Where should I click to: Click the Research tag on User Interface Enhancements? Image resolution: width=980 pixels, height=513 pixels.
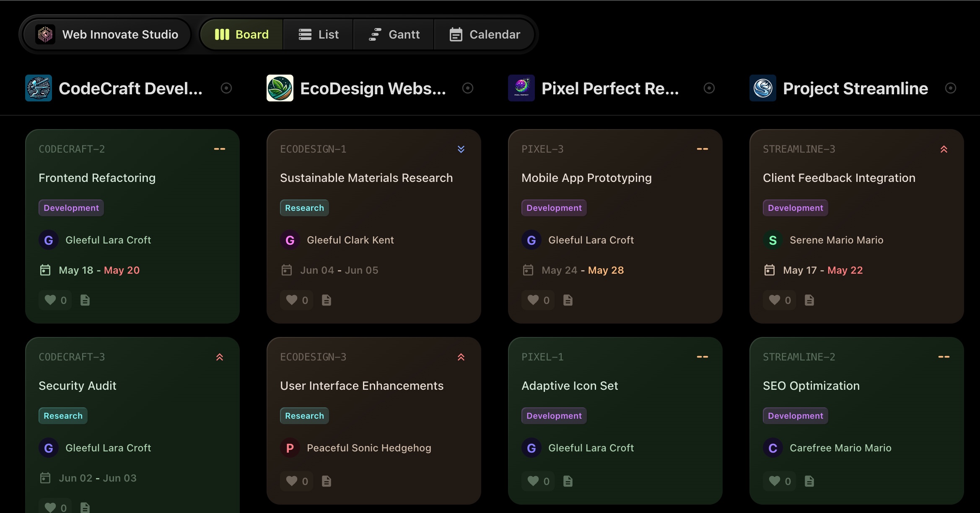click(304, 416)
